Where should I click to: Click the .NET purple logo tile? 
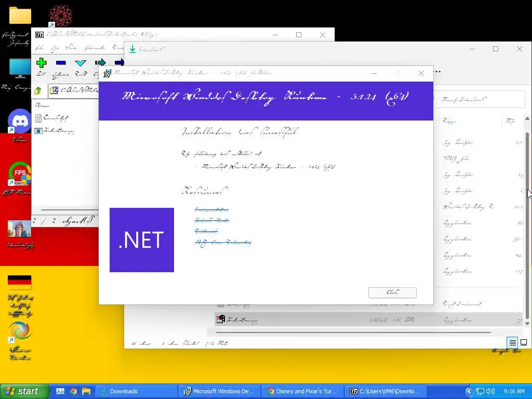[x=142, y=240]
